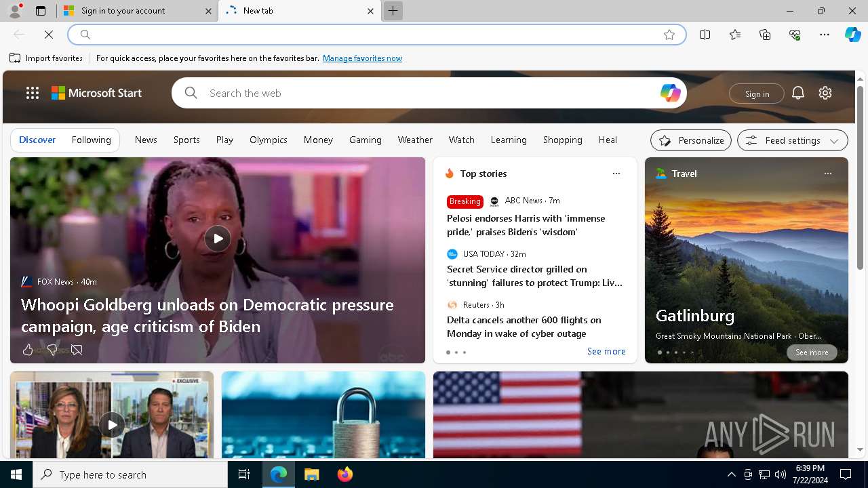This screenshot has width=868, height=488.
Task: Add this page to favorites star
Action: click(x=669, y=35)
